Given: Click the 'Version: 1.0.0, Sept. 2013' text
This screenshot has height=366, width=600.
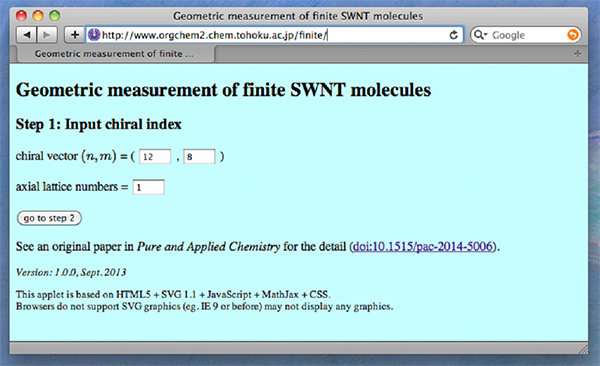Looking at the screenshot, I should (x=71, y=273).
